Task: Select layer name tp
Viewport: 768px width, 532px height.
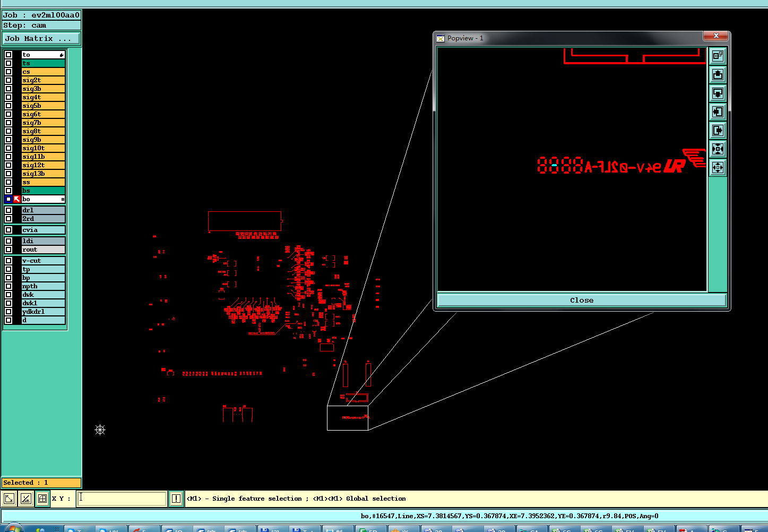Action: (x=43, y=269)
